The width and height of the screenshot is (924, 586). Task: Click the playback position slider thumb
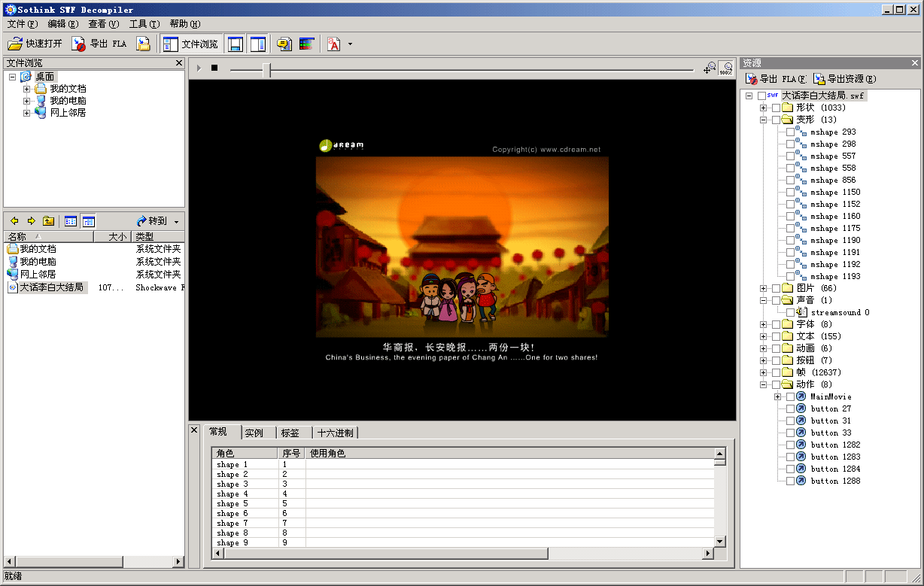(x=266, y=70)
